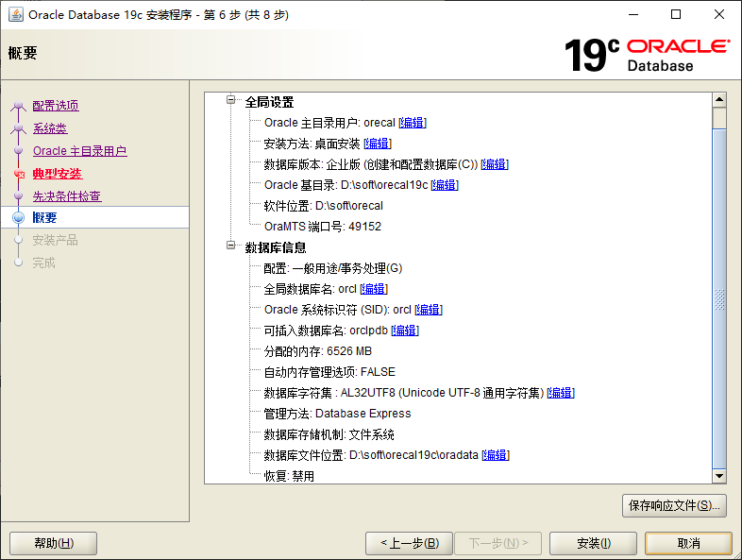Click 保存响应文件 button
Image resolution: width=742 pixels, height=560 pixels.
click(674, 505)
